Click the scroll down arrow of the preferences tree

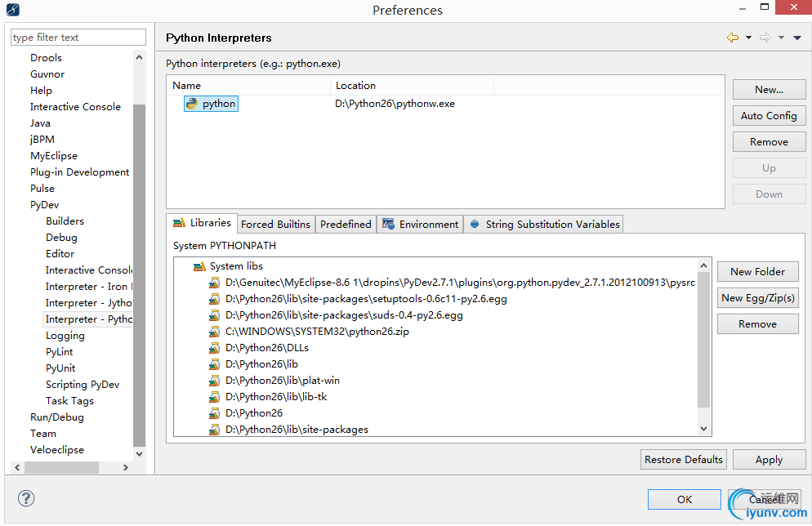[139, 453]
